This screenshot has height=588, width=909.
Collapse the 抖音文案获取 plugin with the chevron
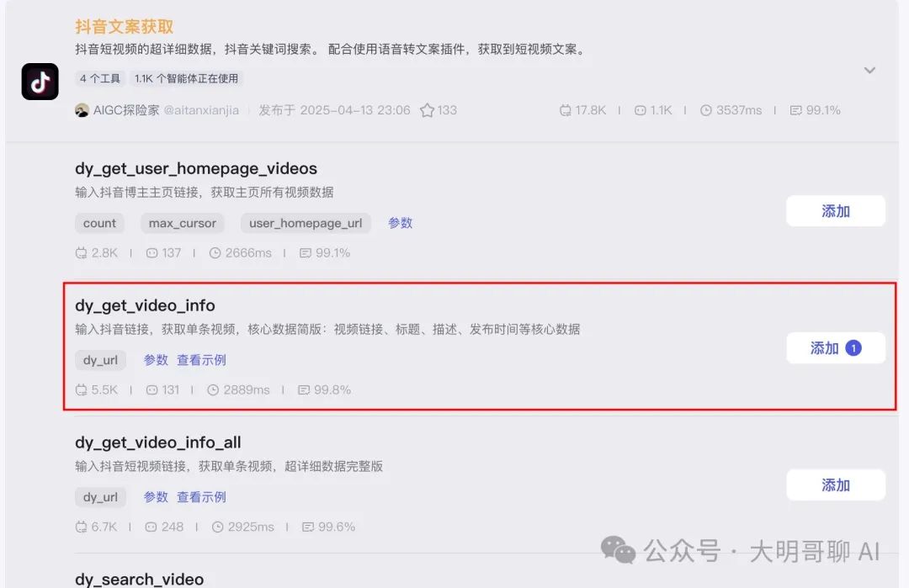click(x=869, y=70)
